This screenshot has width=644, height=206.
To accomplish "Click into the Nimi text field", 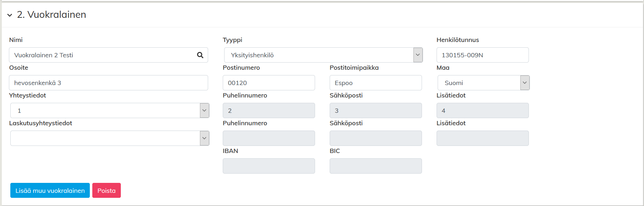I will pyautogui.click(x=103, y=55).
